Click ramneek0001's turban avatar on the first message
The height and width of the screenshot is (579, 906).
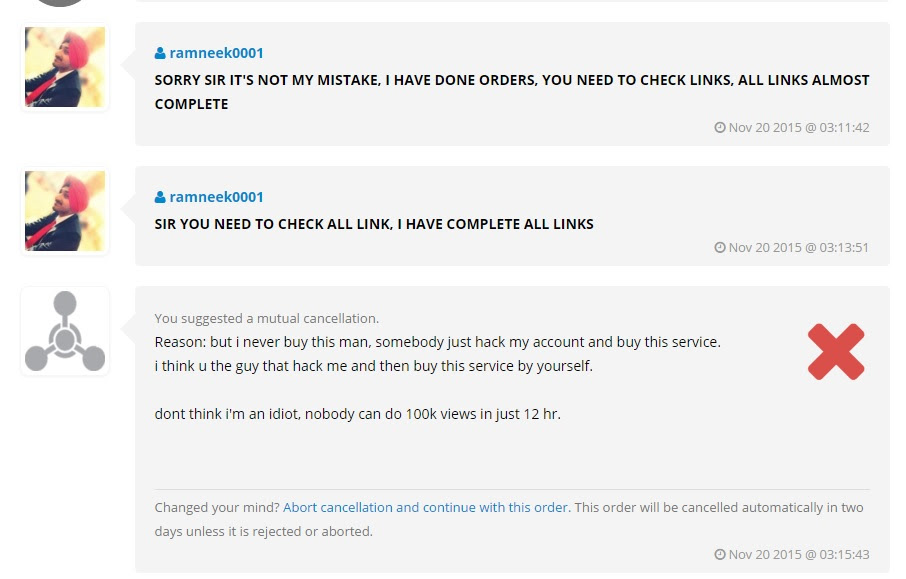click(x=65, y=66)
